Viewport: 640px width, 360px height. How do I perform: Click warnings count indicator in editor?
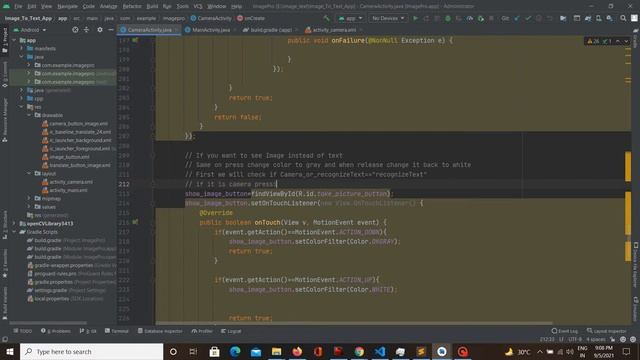pyautogui.click(x=593, y=41)
